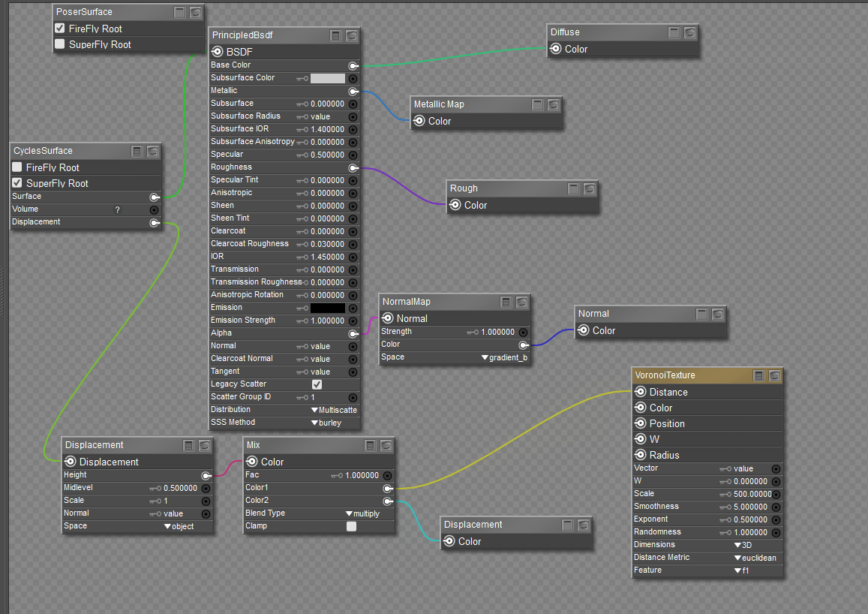The width and height of the screenshot is (868, 614).
Task: Open the Blend Type multiply dropdown
Action: point(362,513)
